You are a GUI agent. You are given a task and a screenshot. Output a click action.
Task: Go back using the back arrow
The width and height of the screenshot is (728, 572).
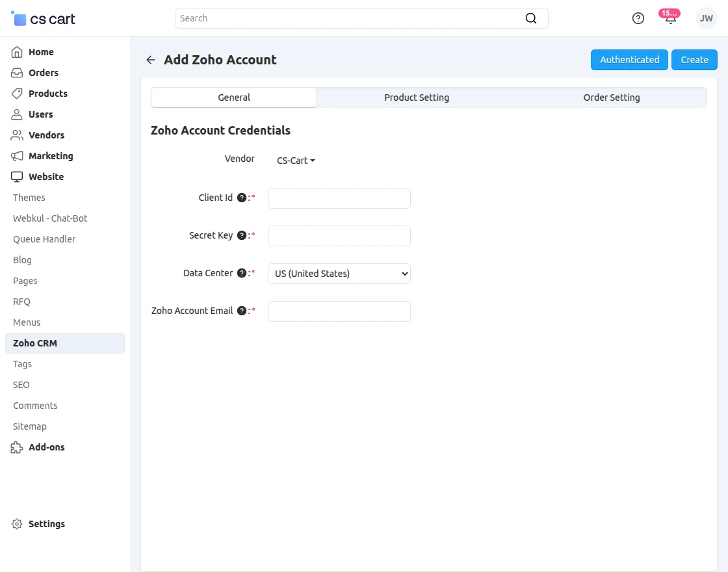pos(150,59)
